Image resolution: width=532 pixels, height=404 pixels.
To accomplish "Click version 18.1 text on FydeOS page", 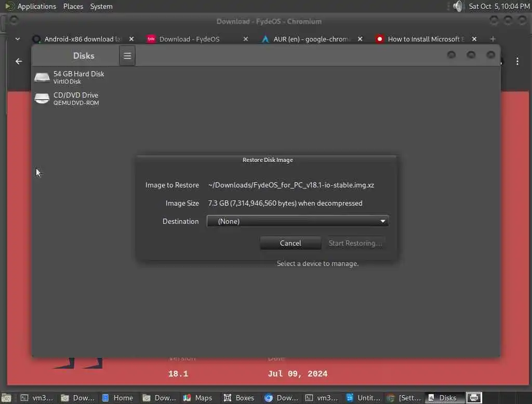I will coord(178,374).
